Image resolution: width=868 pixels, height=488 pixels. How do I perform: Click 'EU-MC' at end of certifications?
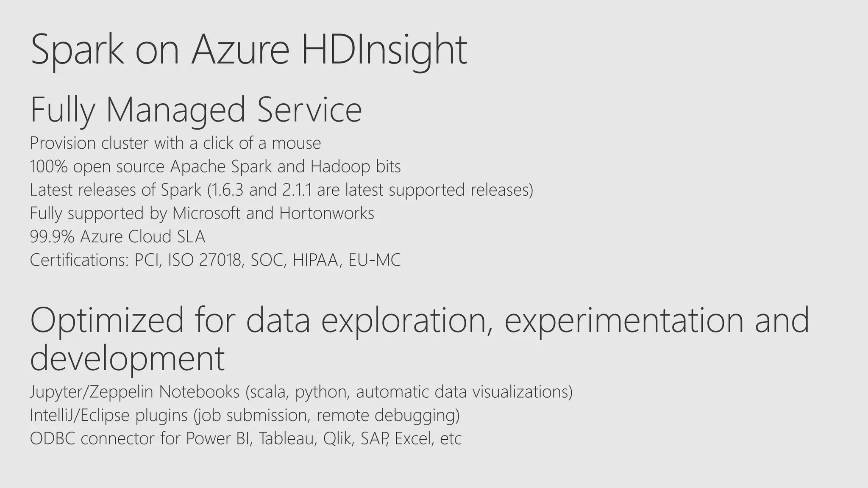coord(375,260)
